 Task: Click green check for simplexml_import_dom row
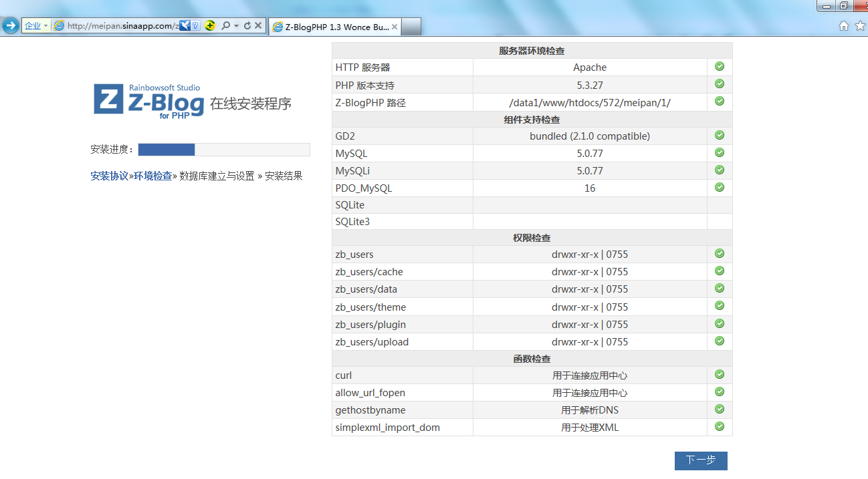[720, 427]
